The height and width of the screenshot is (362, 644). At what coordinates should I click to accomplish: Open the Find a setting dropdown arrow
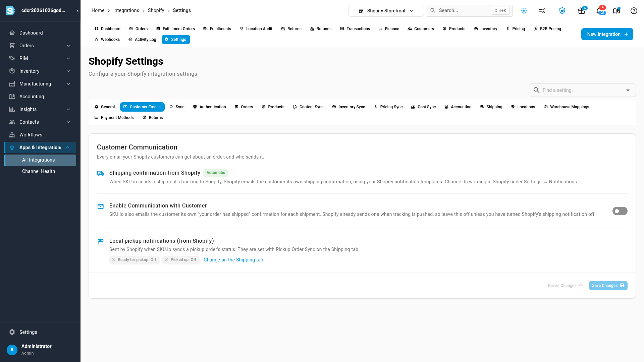628,90
